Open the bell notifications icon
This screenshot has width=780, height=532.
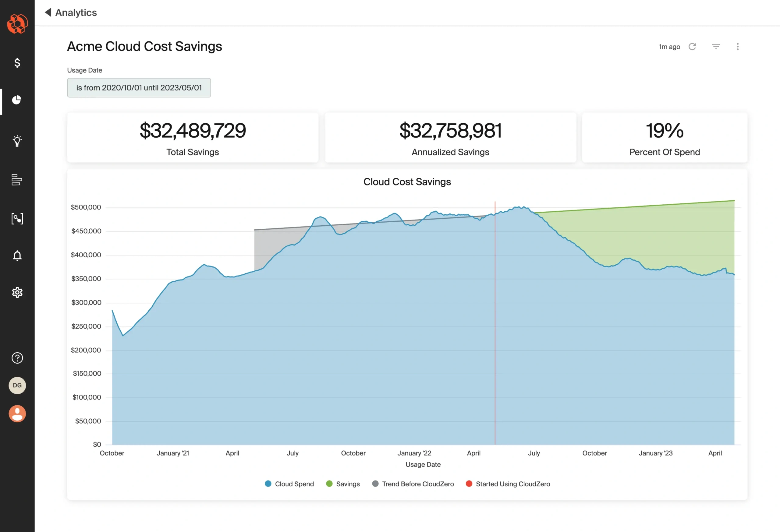pos(17,256)
